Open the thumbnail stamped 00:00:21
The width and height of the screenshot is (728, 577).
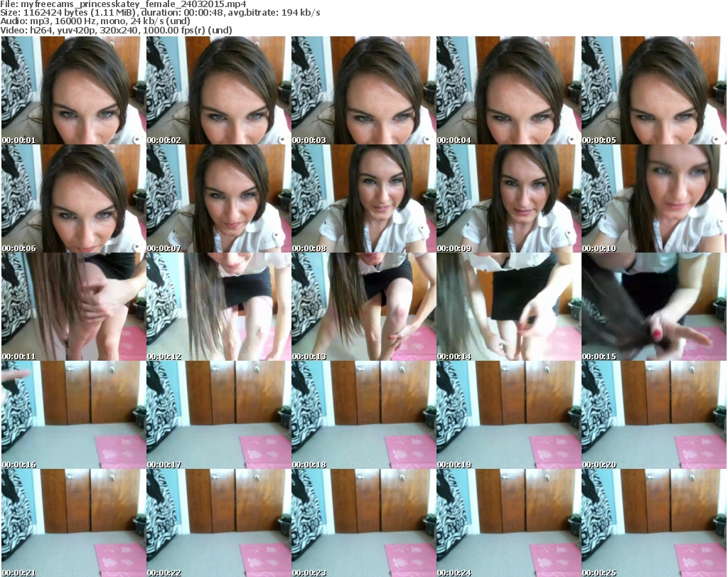[x=74, y=523]
